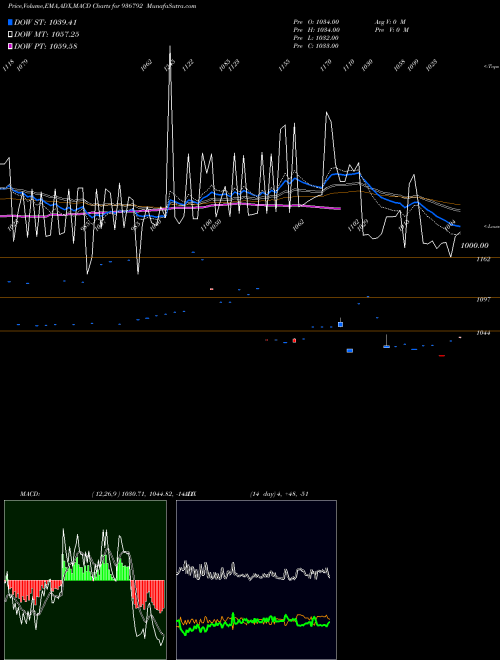
Task: Click the chart title mentioning MunafaSutra.com
Action: 102,6
